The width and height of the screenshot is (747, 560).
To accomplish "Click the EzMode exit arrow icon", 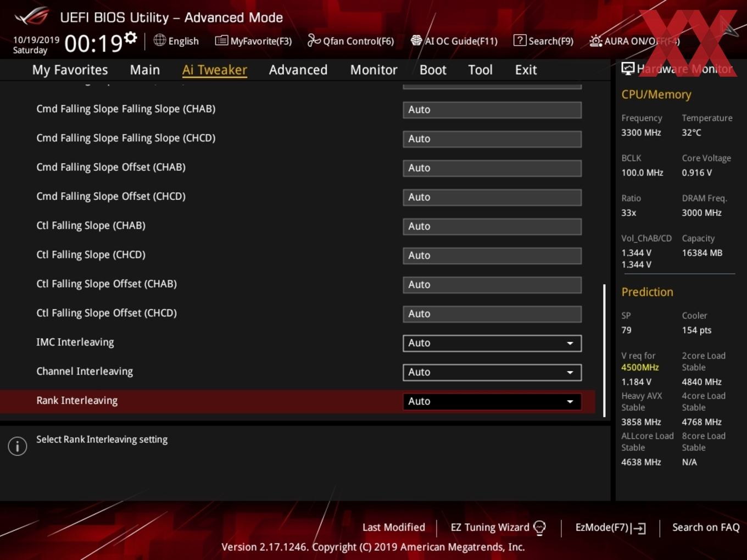I will pyautogui.click(x=638, y=528).
